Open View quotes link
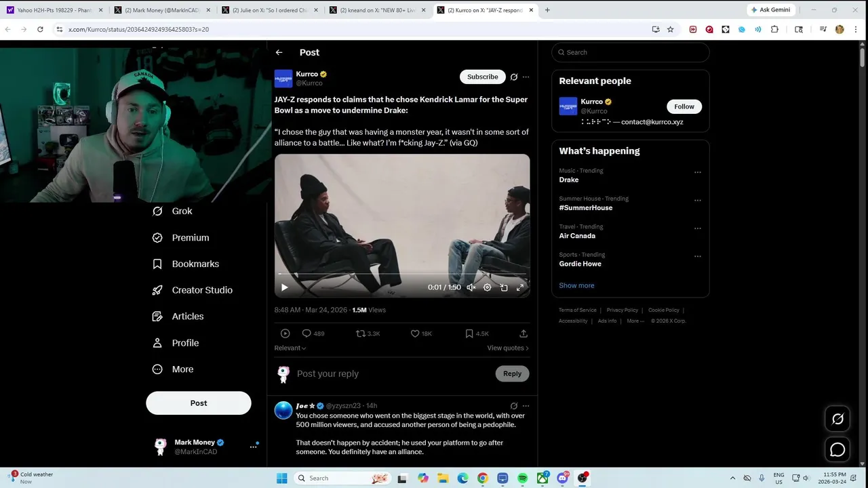868x488 pixels. 508,348
